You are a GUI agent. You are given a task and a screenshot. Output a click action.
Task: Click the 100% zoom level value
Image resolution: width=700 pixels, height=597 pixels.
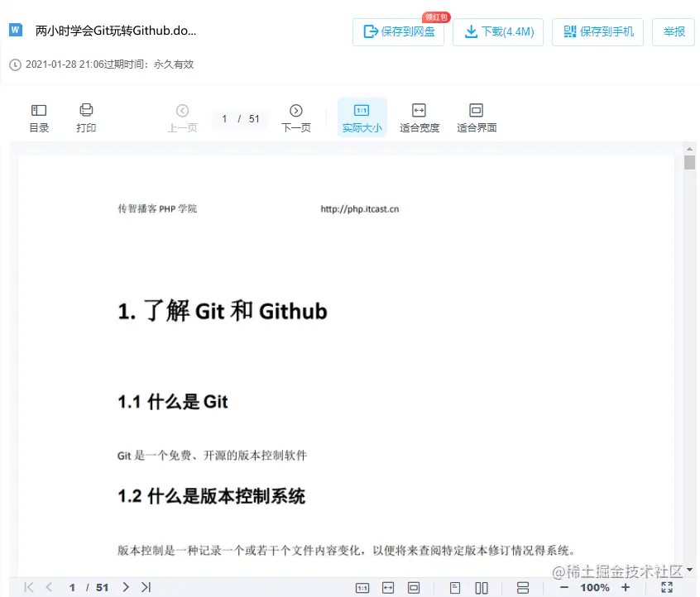tap(595, 588)
